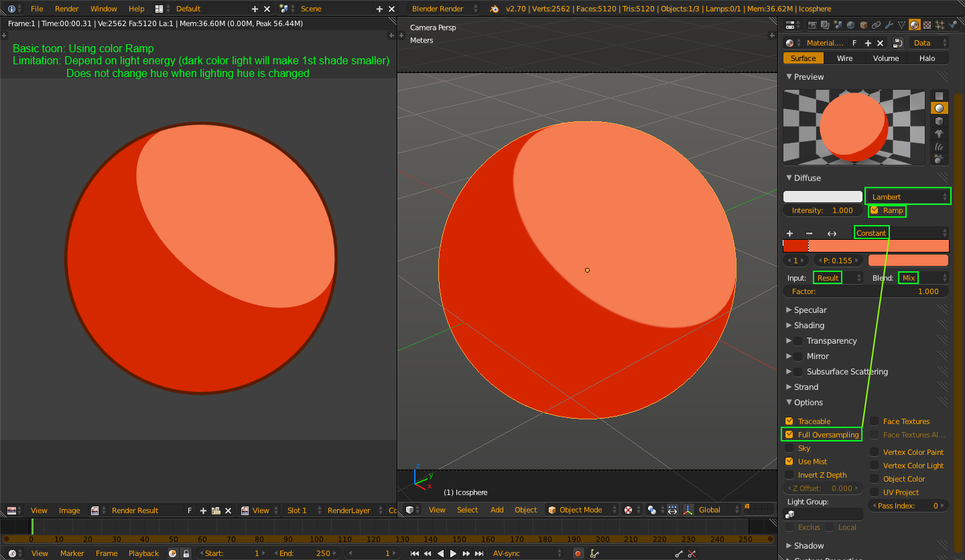Adjust the diffuse Intensity slider
The image size is (965, 560).
tap(823, 210)
